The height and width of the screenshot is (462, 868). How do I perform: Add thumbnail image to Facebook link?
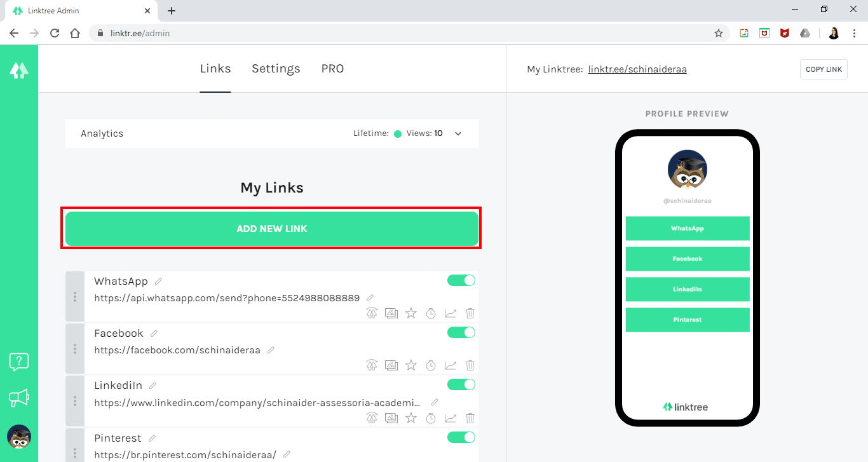[391, 365]
